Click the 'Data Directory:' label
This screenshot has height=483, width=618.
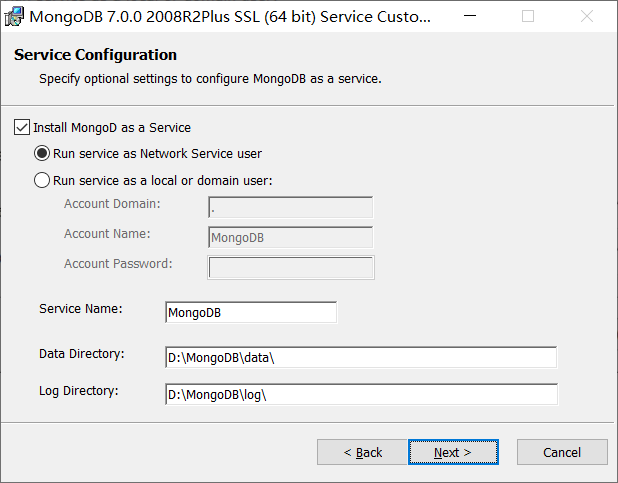82,354
